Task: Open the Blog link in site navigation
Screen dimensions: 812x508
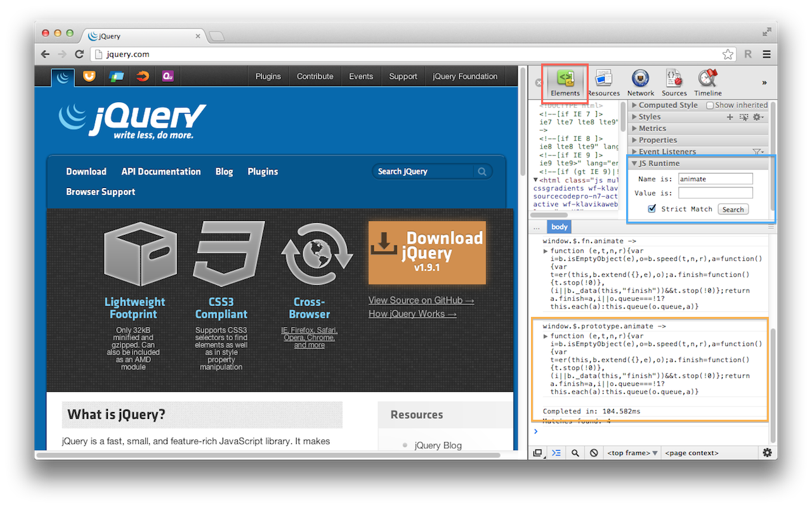Action: [x=224, y=171]
